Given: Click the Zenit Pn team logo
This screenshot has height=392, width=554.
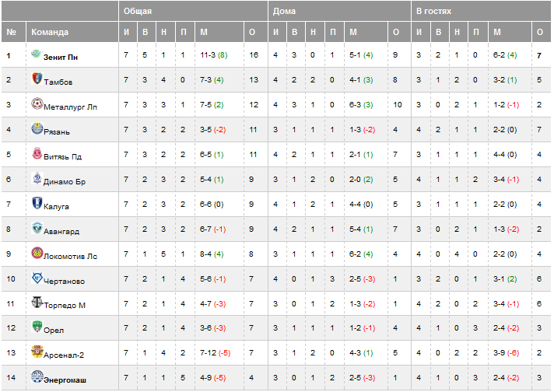Looking at the screenshot, I should coord(37,54).
